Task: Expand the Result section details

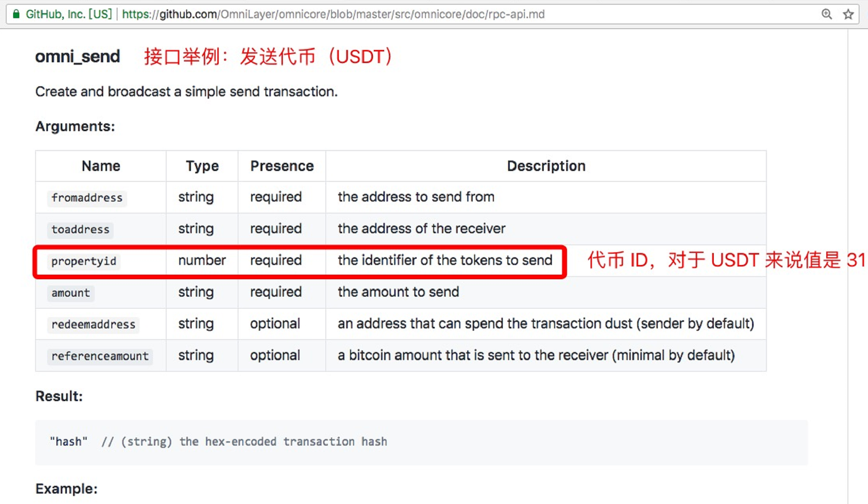Action: 58,395
